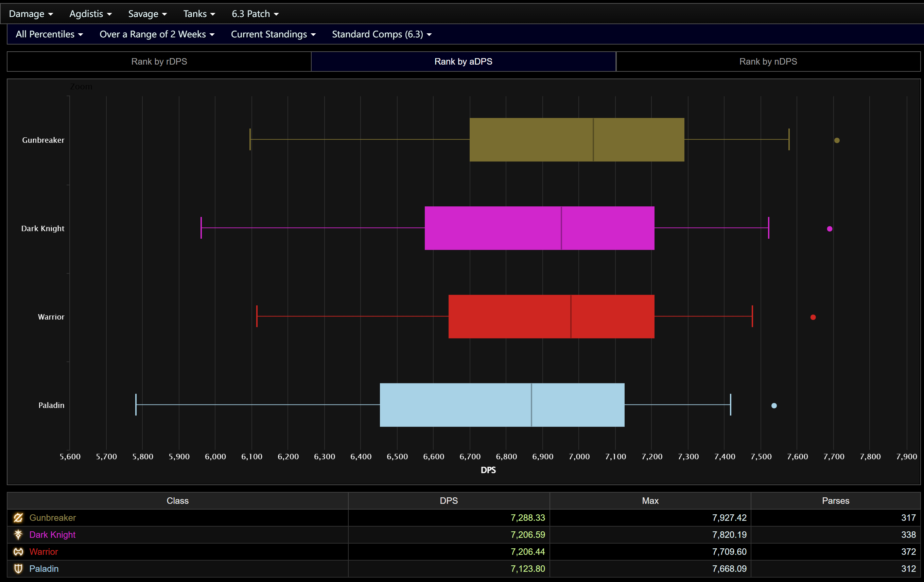Open the 6.3 Patch dropdown
924x582 pixels.
[255, 14]
